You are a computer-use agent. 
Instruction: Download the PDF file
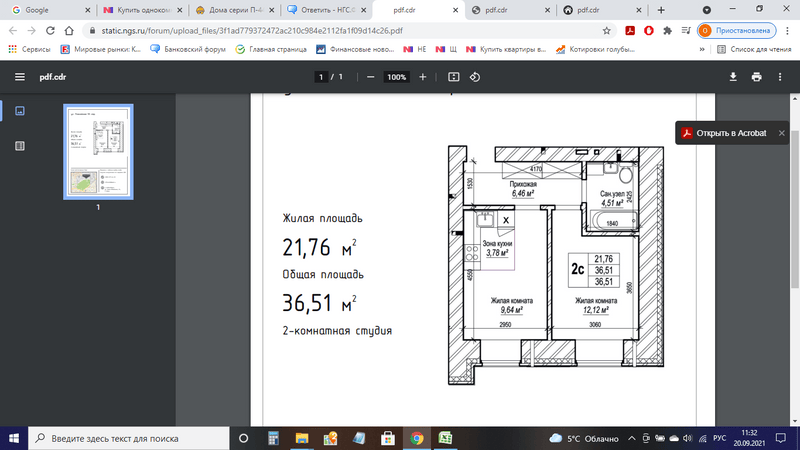732,77
